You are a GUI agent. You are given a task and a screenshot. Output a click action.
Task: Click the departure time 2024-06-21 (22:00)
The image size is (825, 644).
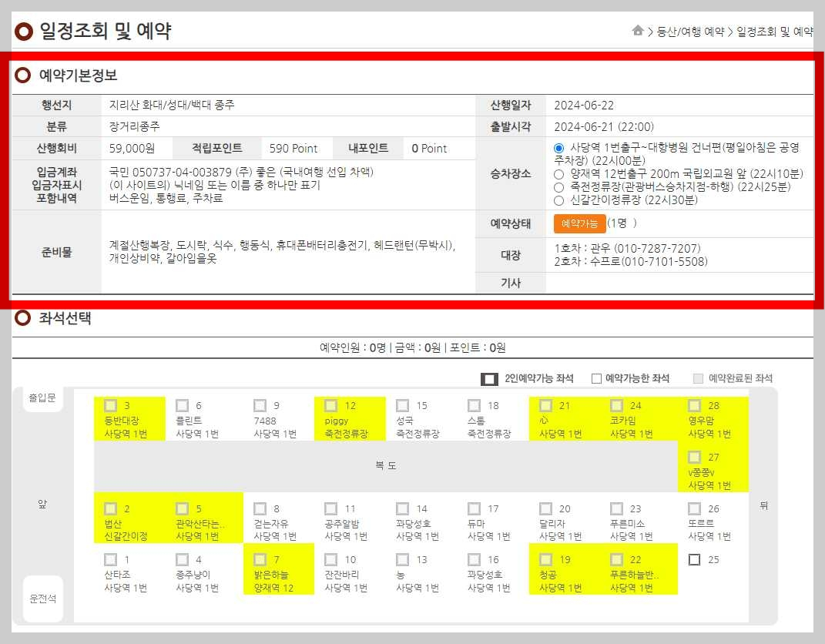click(x=604, y=127)
